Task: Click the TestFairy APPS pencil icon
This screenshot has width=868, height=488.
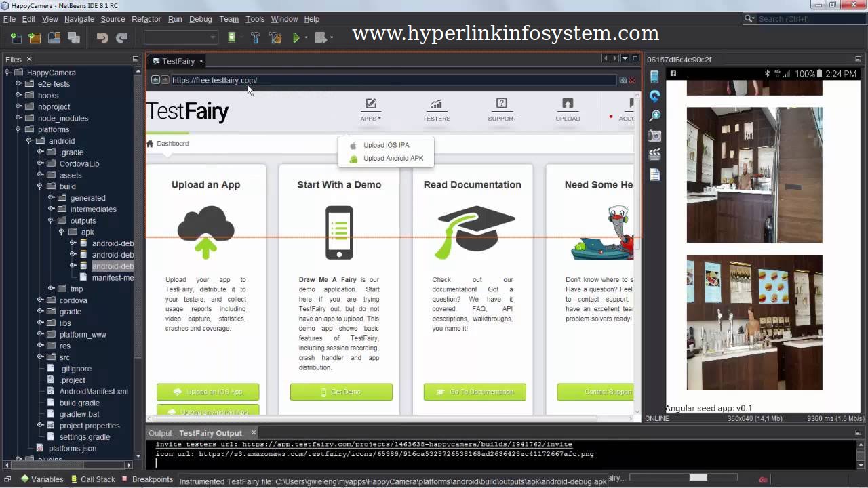Action: [371, 104]
